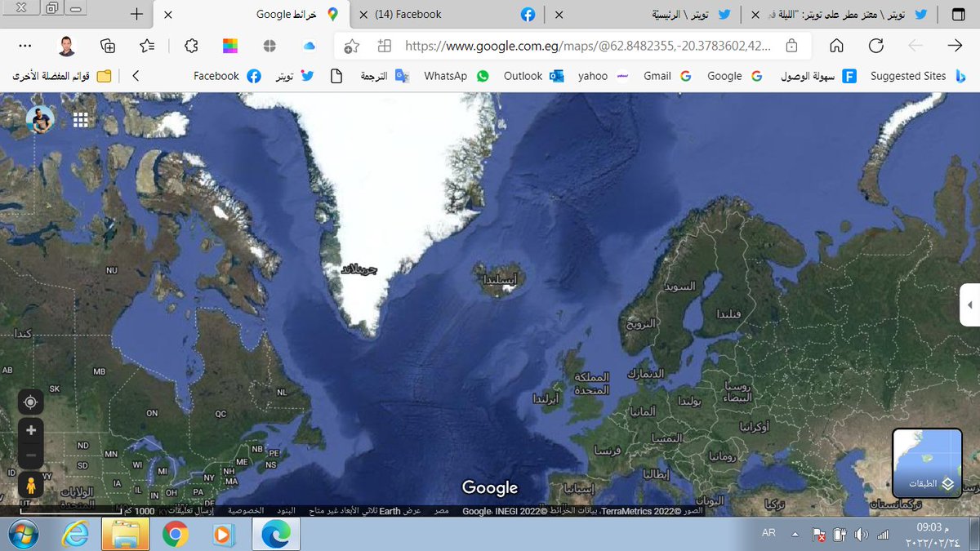Click the address bar URL field
Viewport: 980px width, 551px height.
[x=586, y=47]
